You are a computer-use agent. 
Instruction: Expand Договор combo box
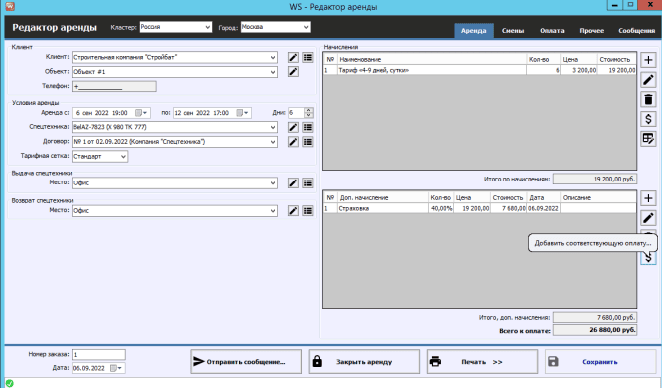(x=273, y=142)
